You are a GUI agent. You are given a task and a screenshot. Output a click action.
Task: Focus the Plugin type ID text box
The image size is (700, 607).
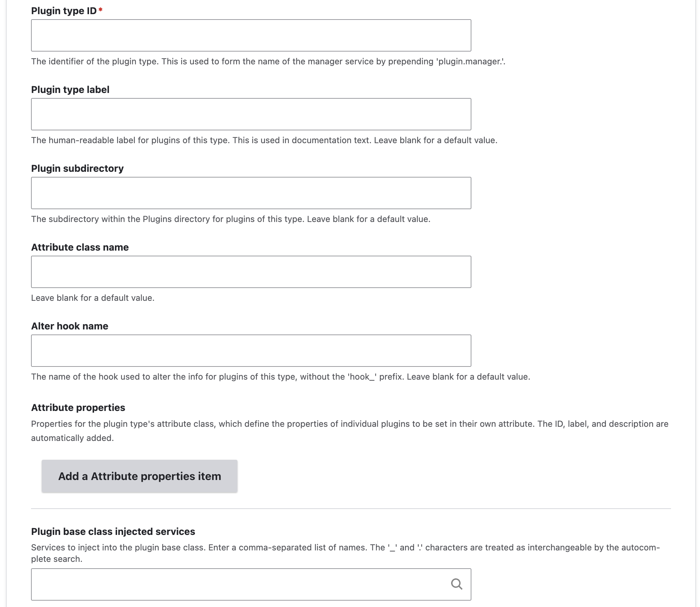[251, 35]
